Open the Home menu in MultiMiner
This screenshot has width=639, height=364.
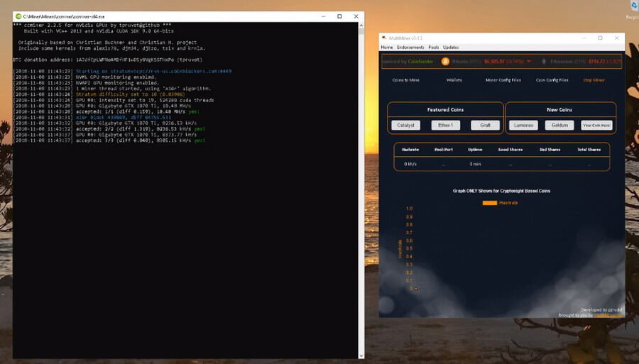pyautogui.click(x=387, y=48)
